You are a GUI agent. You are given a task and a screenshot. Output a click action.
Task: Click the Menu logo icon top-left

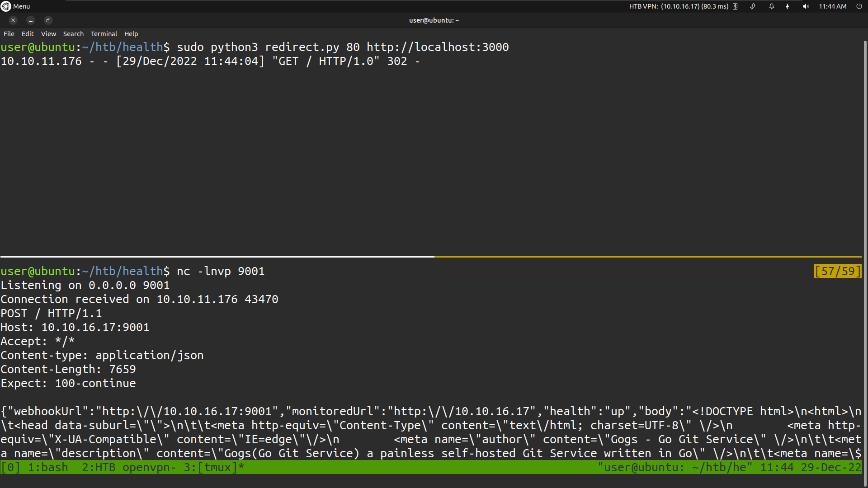(6, 6)
